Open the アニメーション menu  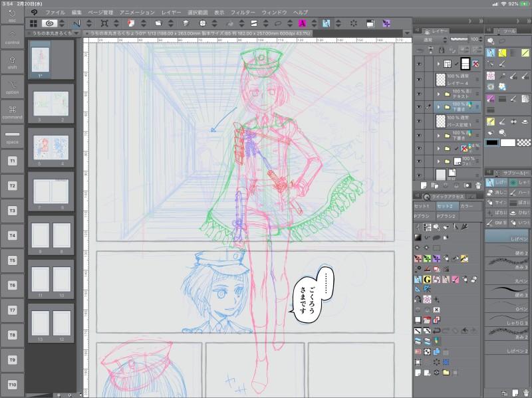click(137, 13)
